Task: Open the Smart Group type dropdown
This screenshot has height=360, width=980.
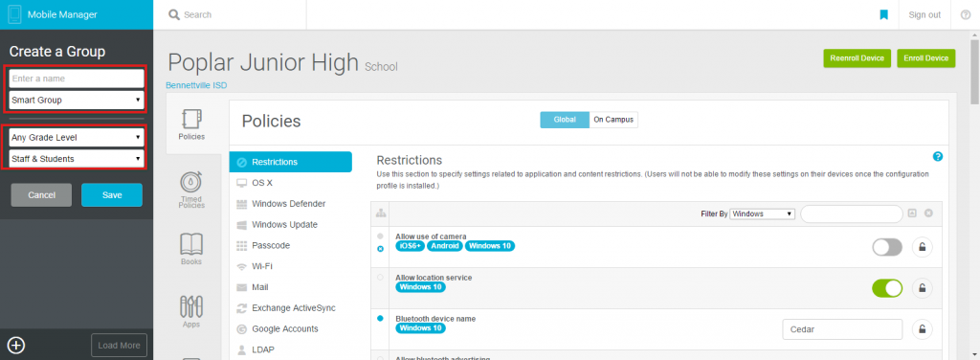Action: click(77, 100)
